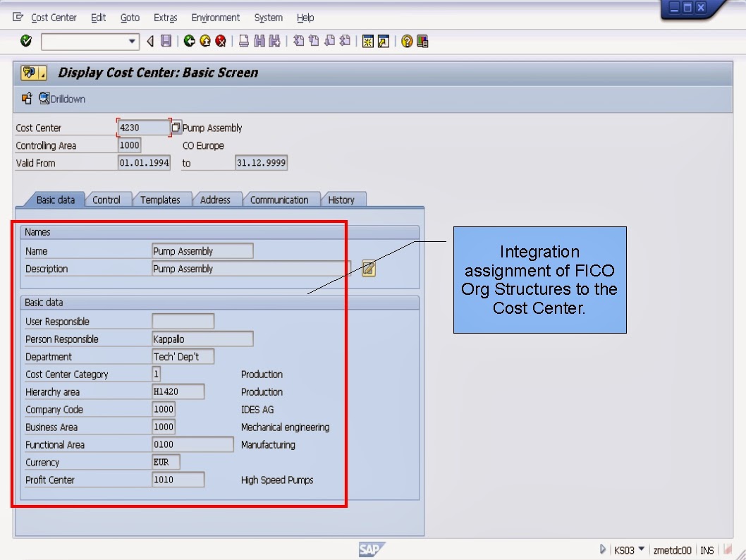Click the Next Page icon
The width and height of the screenshot is (746, 560).
(x=330, y=42)
